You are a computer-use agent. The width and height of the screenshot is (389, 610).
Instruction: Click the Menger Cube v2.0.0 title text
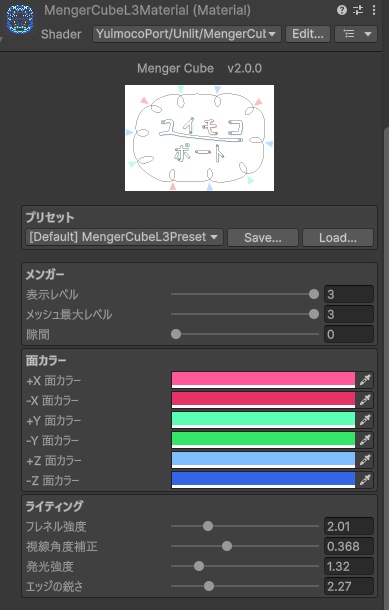[199, 68]
